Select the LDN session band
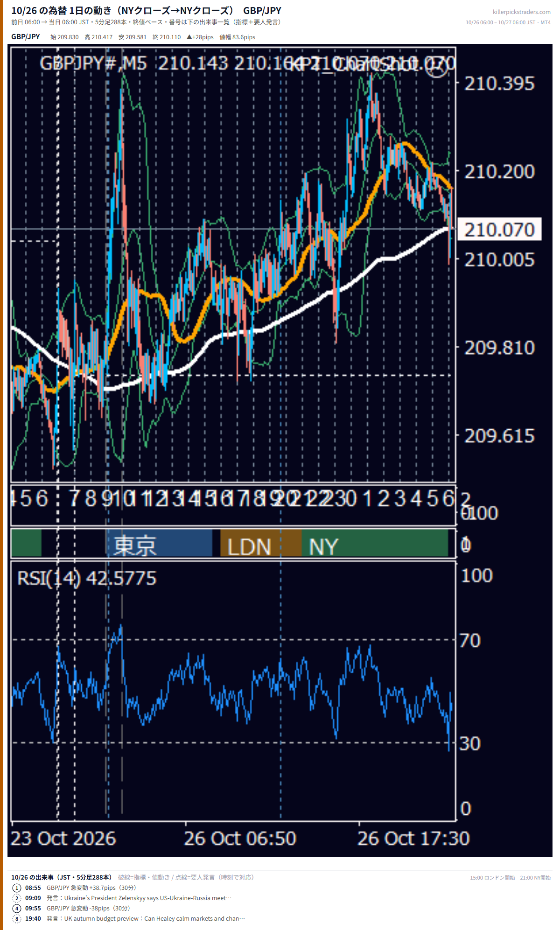 click(x=261, y=543)
